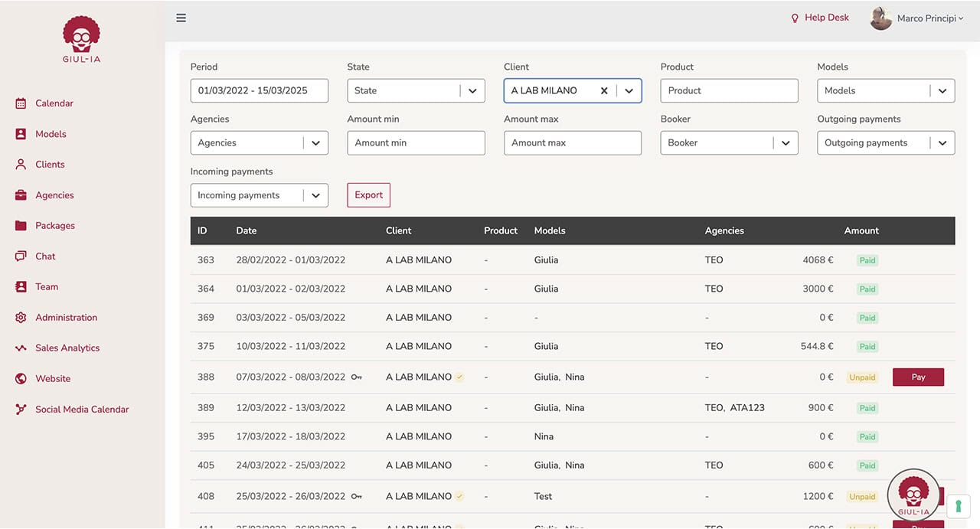Screen dimensions: 980x529
Task: Click the green keyhole privacy icon
Action: (x=958, y=507)
